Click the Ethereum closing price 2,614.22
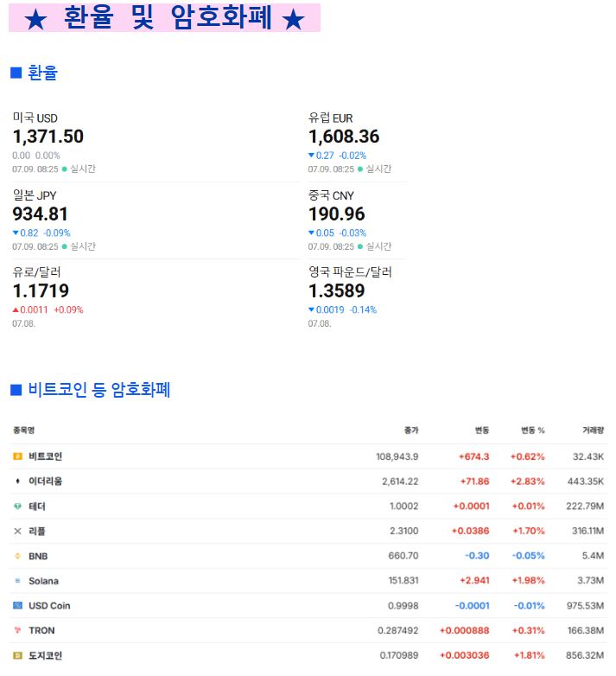 400,481
